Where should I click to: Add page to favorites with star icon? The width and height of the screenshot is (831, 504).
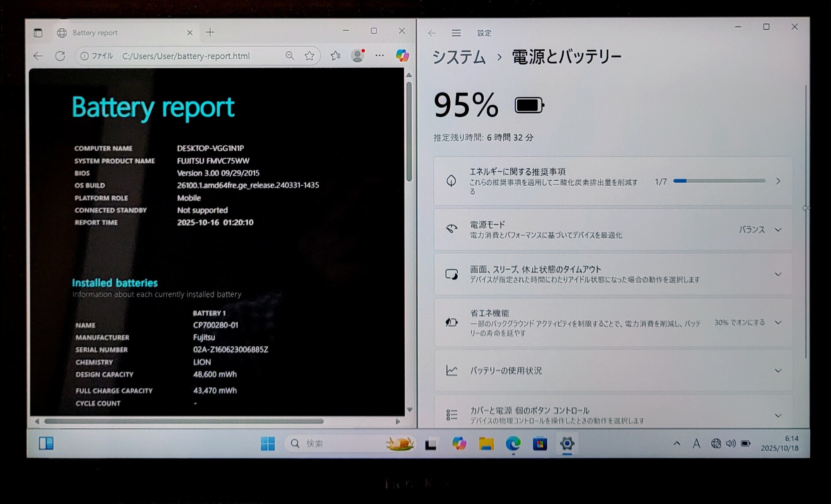tap(309, 56)
